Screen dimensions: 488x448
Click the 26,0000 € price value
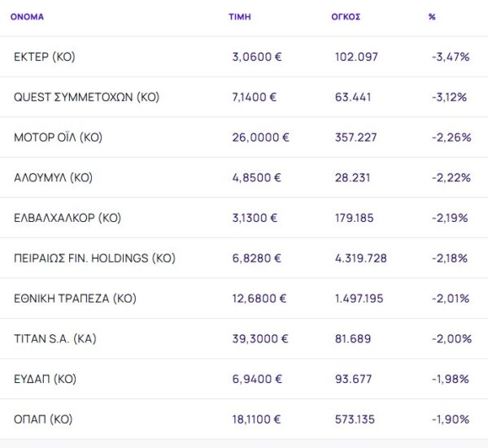(260, 137)
